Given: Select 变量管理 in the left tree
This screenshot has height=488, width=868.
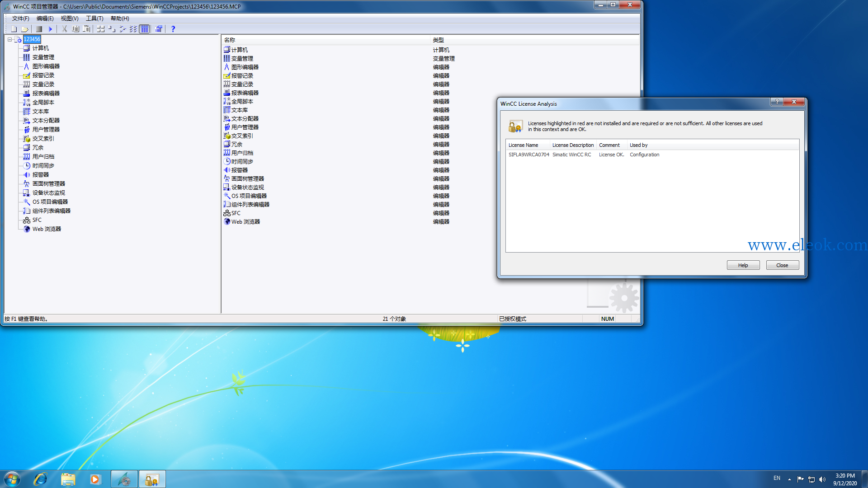Looking at the screenshot, I should pyautogui.click(x=43, y=57).
